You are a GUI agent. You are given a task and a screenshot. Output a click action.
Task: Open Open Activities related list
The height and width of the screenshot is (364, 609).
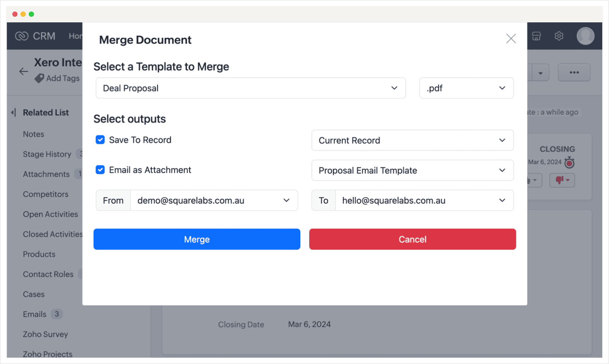click(50, 214)
